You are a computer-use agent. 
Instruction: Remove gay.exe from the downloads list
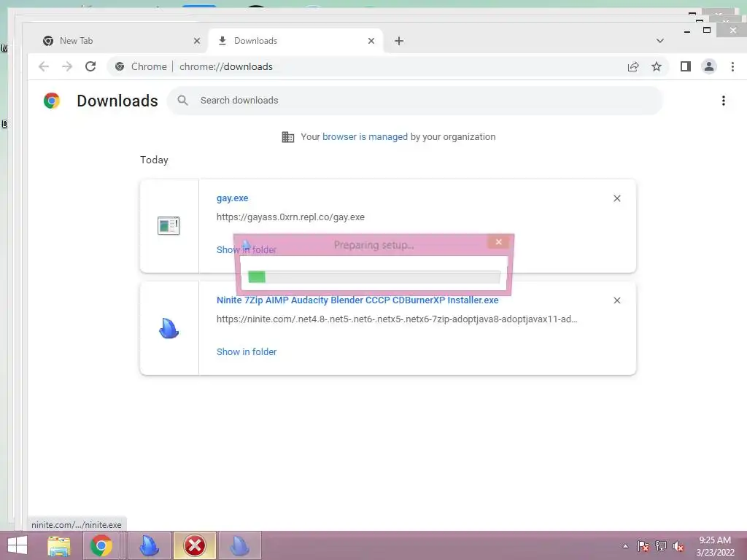pos(617,198)
